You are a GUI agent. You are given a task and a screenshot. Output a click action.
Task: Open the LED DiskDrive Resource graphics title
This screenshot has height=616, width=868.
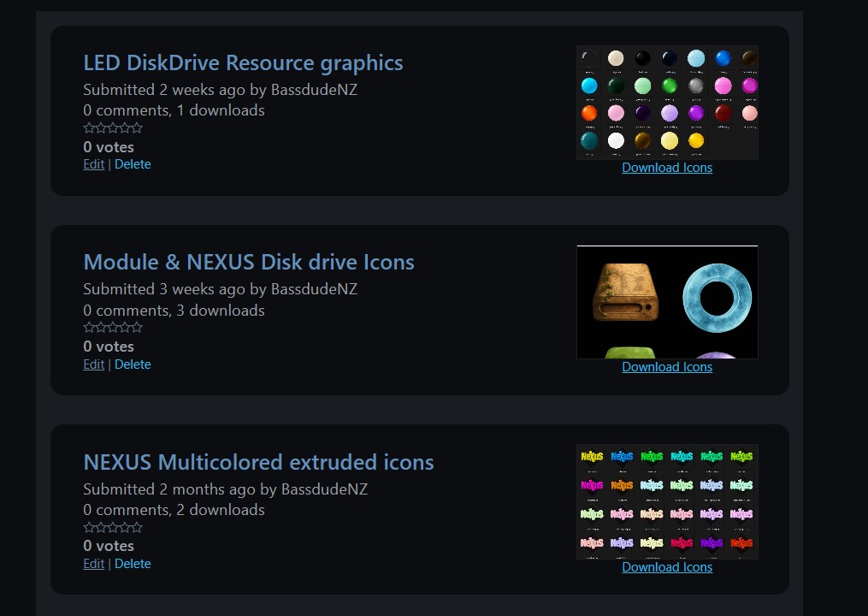coord(243,63)
